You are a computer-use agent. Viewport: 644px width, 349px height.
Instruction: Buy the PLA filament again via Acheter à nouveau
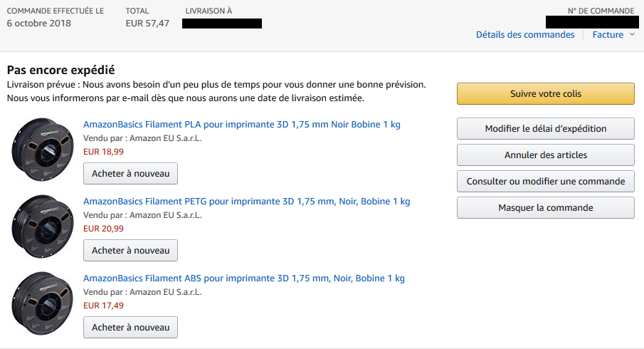[x=131, y=174]
